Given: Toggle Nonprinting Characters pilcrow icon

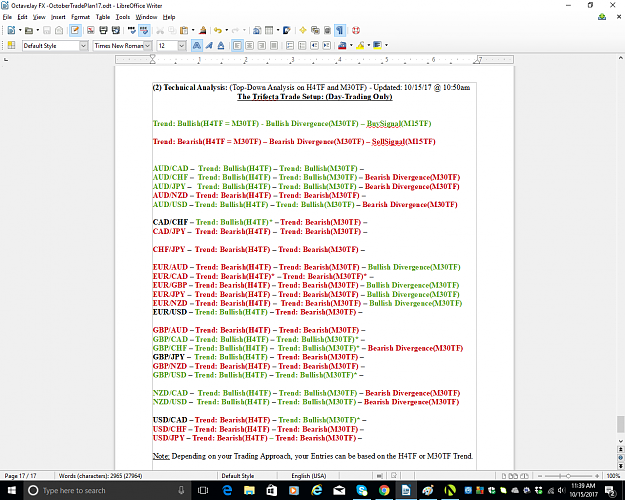Looking at the screenshot, I should pos(339,30).
